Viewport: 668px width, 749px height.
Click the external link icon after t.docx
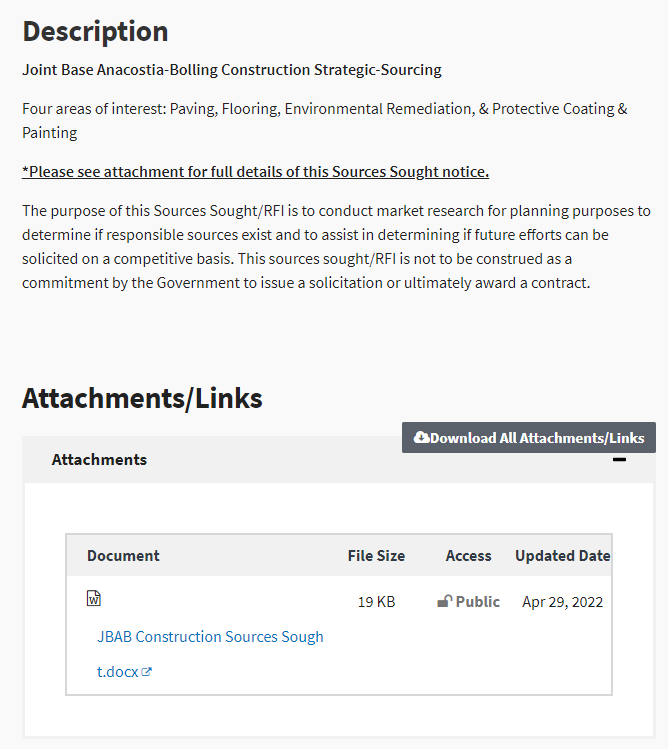point(147,672)
